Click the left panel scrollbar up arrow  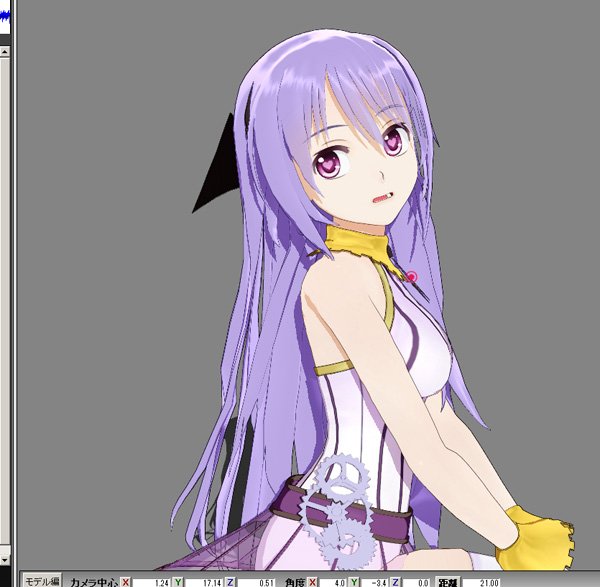pyautogui.click(x=5, y=52)
